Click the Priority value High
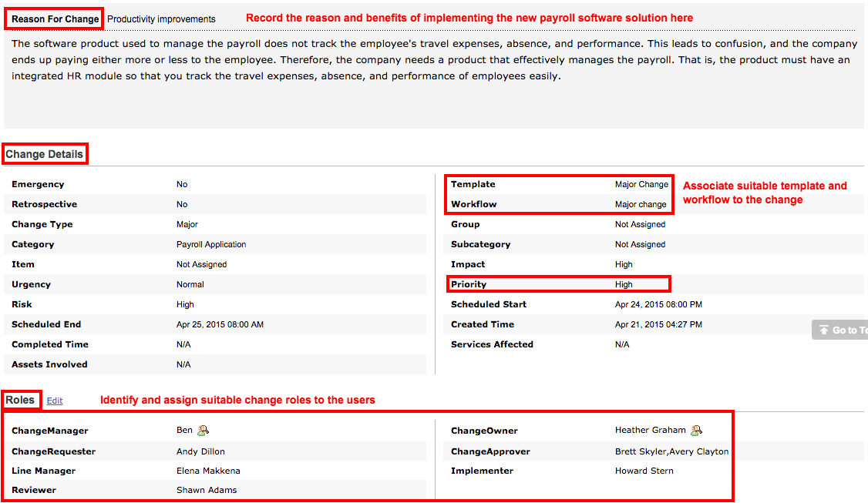Image resolution: width=868 pixels, height=503 pixels. [624, 284]
